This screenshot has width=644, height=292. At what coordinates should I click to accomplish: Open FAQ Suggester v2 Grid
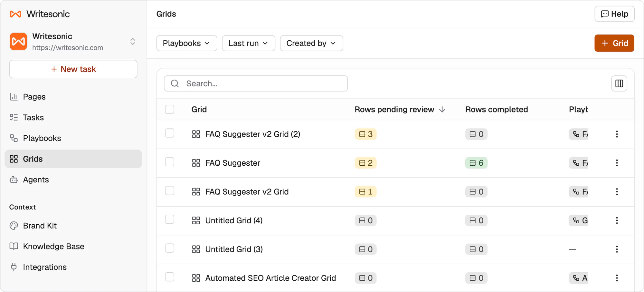pyautogui.click(x=247, y=192)
